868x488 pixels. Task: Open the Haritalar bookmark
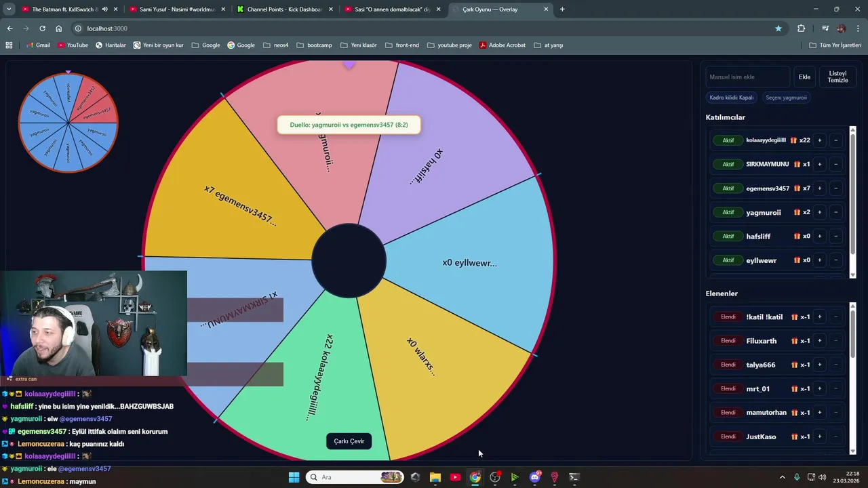point(111,45)
